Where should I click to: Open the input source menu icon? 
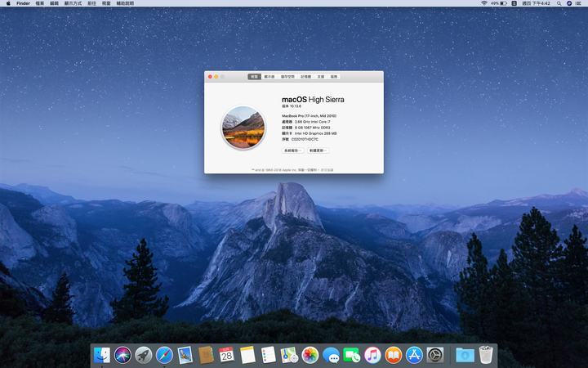[514, 3]
